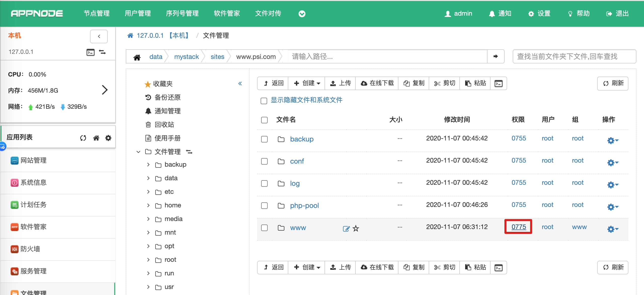Image resolution: width=644 pixels, height=295 pixels.
Task: Open actions gear dropdown for php-pool
Action: click(x=613, y=207)
